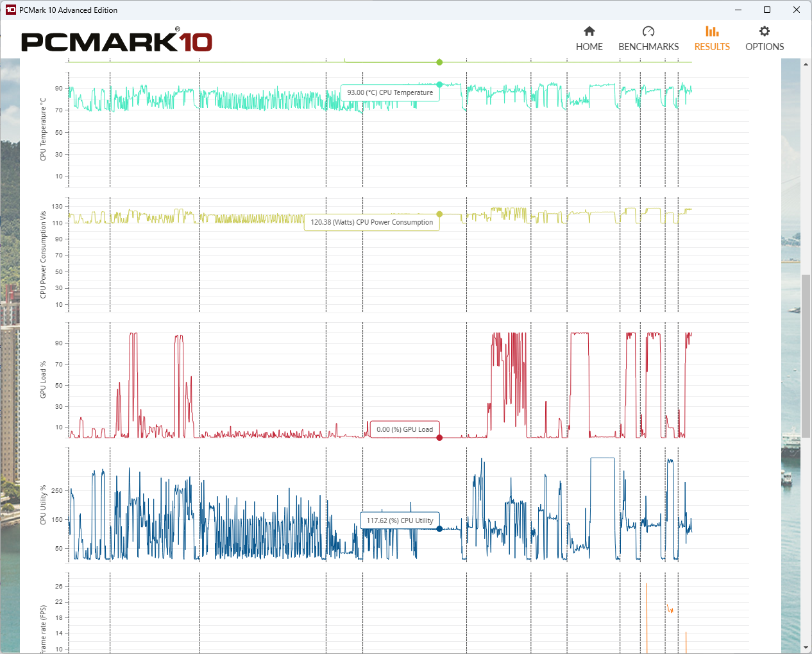Select the HOME text label
Image resolution: width=812 pixels, height=654 pixels.
[x=589, y=47]
